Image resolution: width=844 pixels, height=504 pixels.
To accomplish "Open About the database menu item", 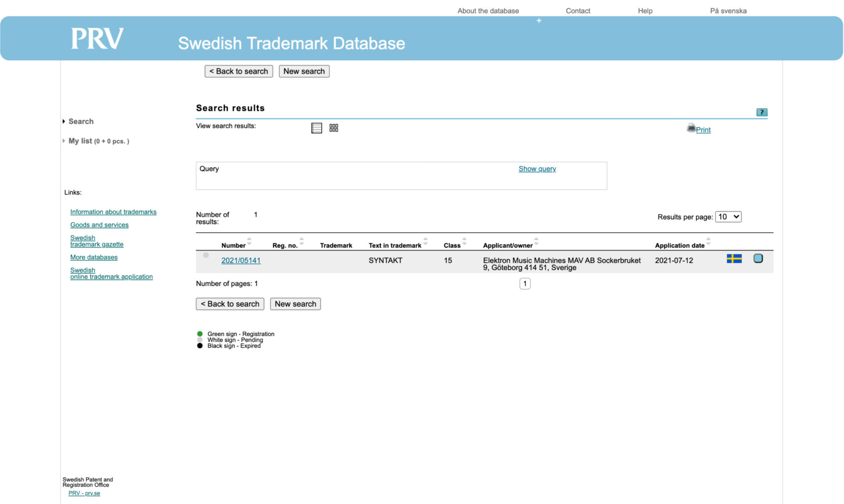I will click(488, 11).
